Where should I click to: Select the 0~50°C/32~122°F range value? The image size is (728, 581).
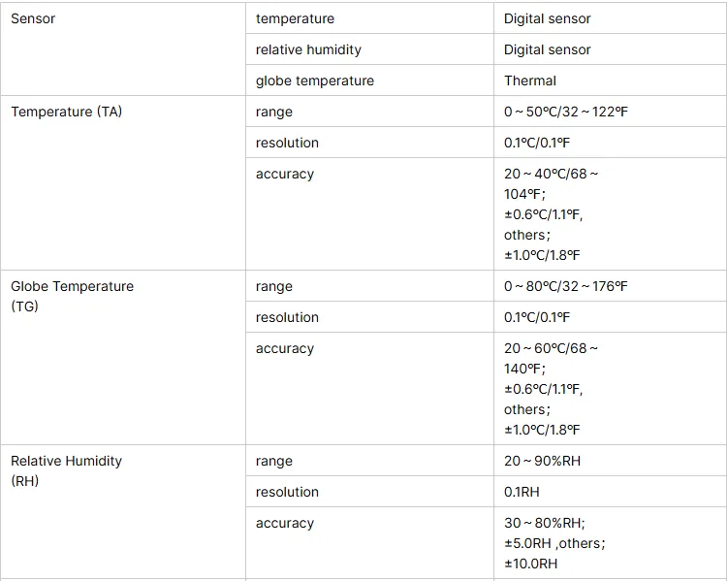565,112
